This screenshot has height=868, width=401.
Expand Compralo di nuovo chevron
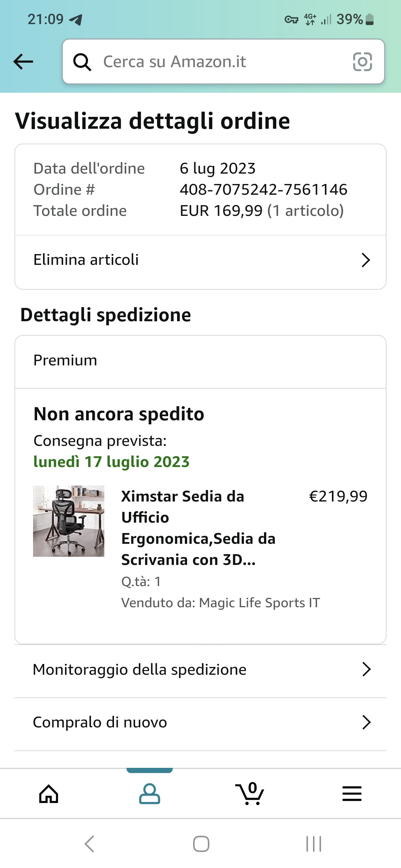click(366, 722)
